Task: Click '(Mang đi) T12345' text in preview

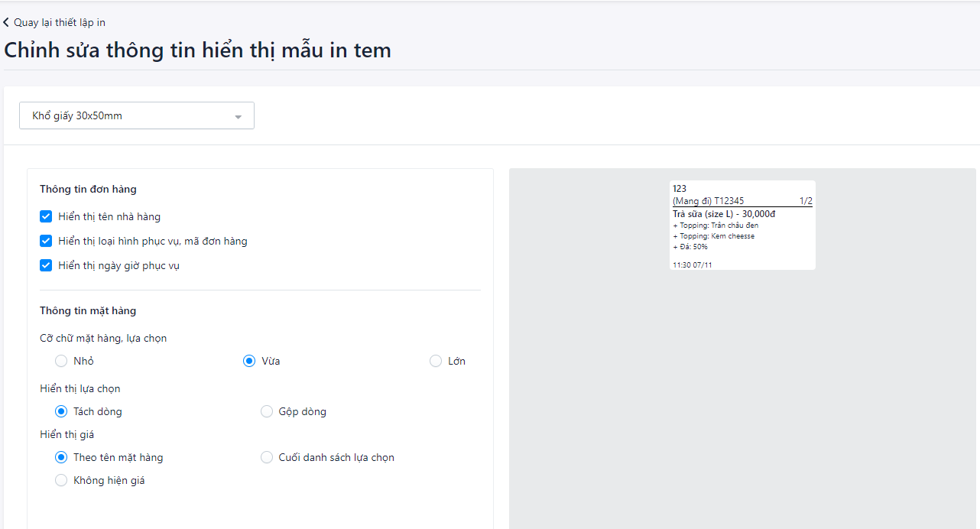Action: [x=708, y=201]
